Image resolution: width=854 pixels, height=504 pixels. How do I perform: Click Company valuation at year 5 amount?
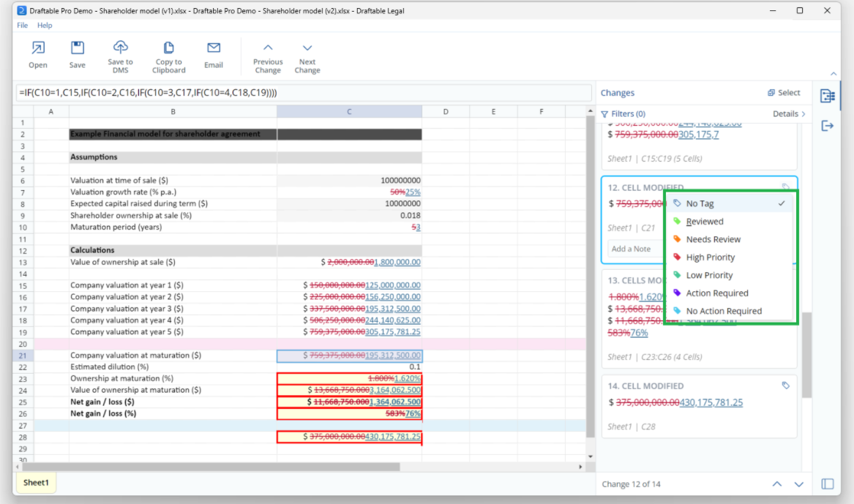349,332
